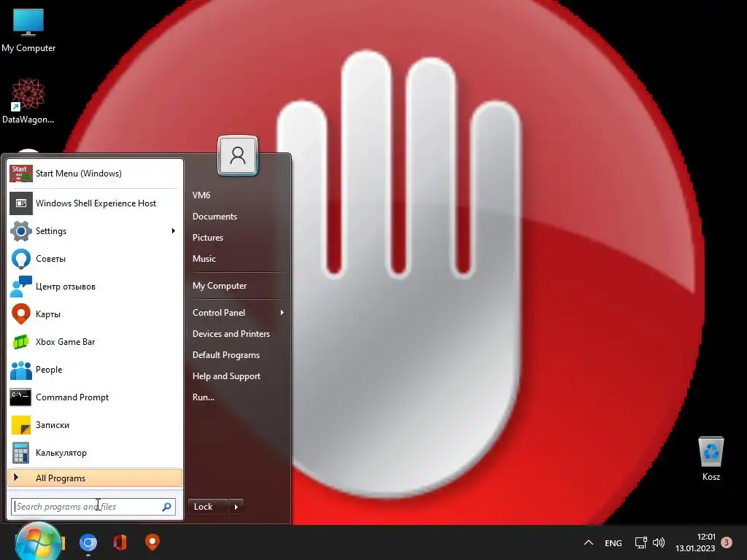
Task: Open the VM6 user folder
Action: tap(201, 195)
